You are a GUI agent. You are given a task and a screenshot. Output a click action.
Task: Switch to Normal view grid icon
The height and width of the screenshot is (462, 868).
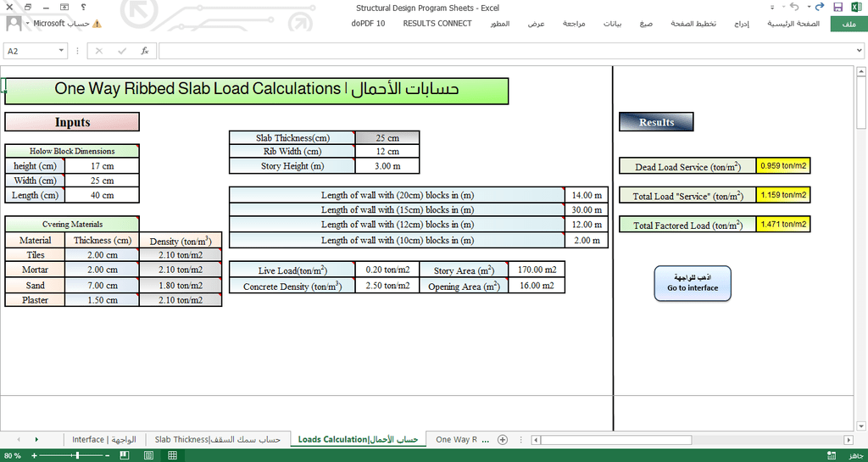click(x=173, y=455)
